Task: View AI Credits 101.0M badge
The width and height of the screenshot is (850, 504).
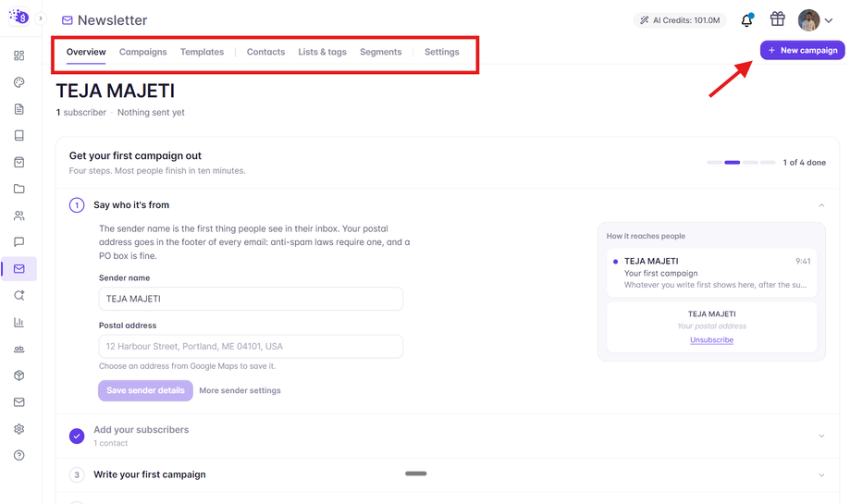Action: pyautogui.click(x=680, y=20)
